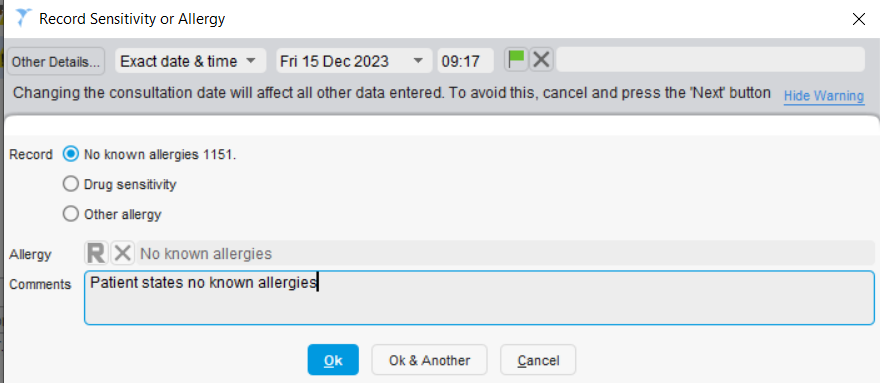Viewport: 880px width, 383px height.
Task: Confirm with the Ok button
Action: pyautogui.click(x=333, y=360)
